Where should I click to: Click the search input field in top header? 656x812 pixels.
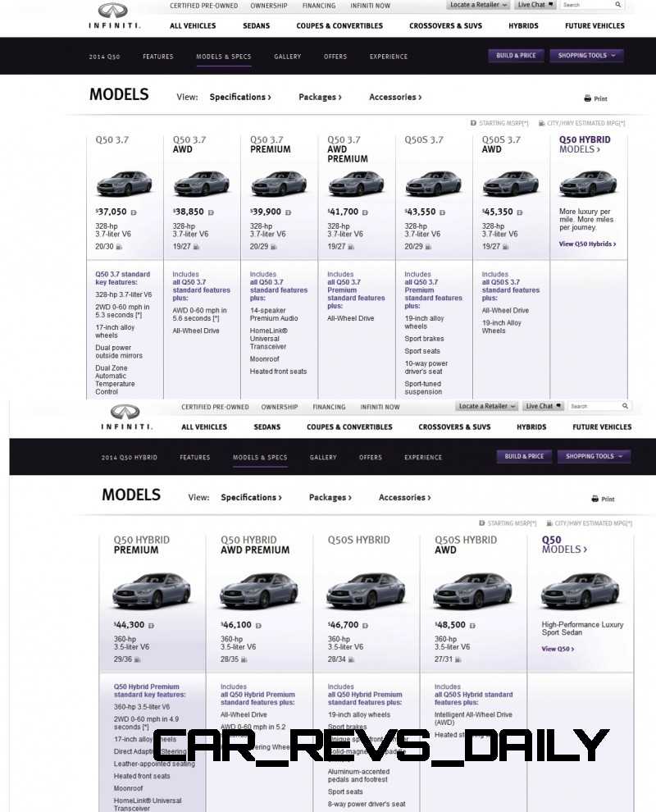[592, 5]
